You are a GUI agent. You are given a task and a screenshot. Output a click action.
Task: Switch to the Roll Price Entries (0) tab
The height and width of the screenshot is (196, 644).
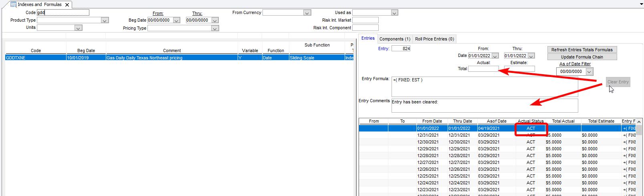[x=434, y=39]
